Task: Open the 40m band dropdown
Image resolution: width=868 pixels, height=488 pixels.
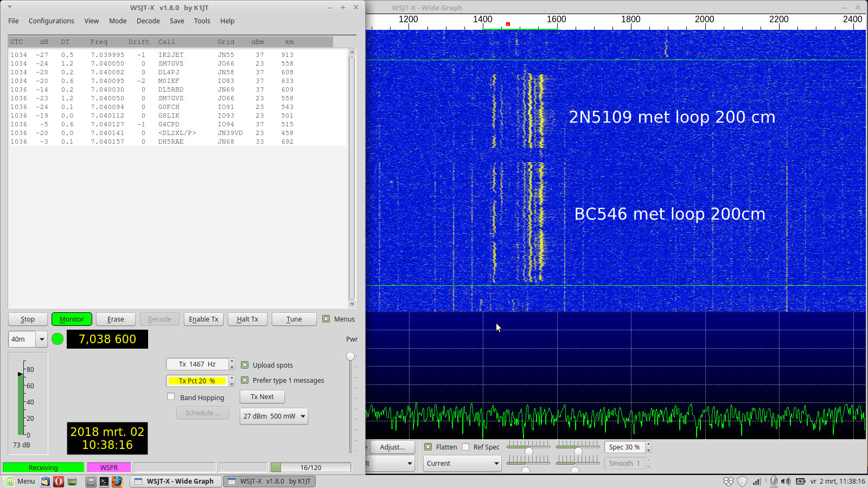Action: pos(41,339)
